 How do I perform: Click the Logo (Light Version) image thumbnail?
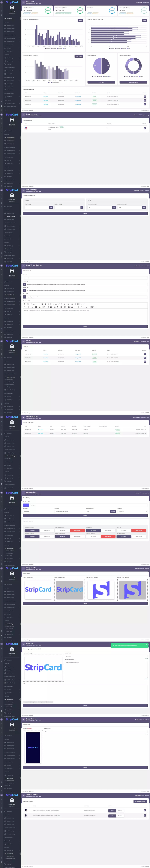(x=38, y=590)
